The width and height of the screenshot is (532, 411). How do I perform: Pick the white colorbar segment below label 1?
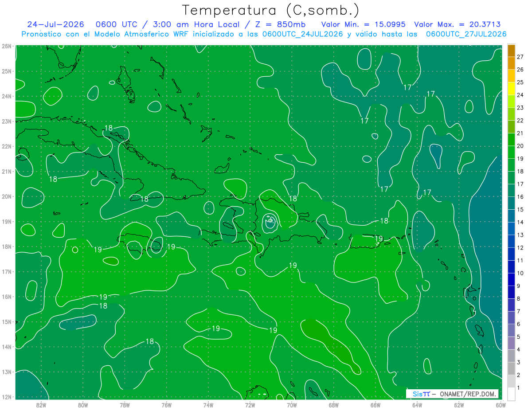click(511, 394)
